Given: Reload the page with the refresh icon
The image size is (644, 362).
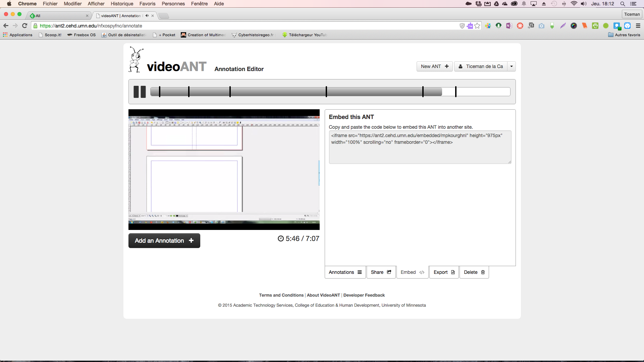Looking at the screenshot, I should (x=24, y=26).
